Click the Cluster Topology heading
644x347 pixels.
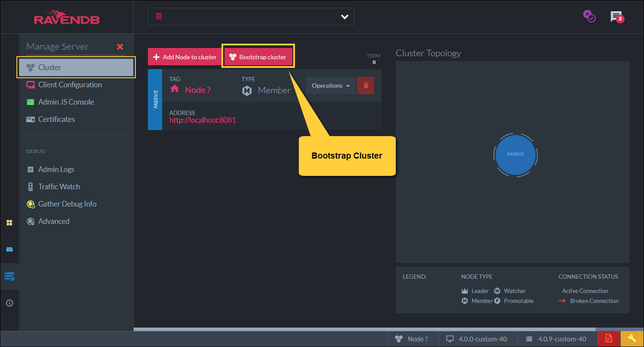428,53
